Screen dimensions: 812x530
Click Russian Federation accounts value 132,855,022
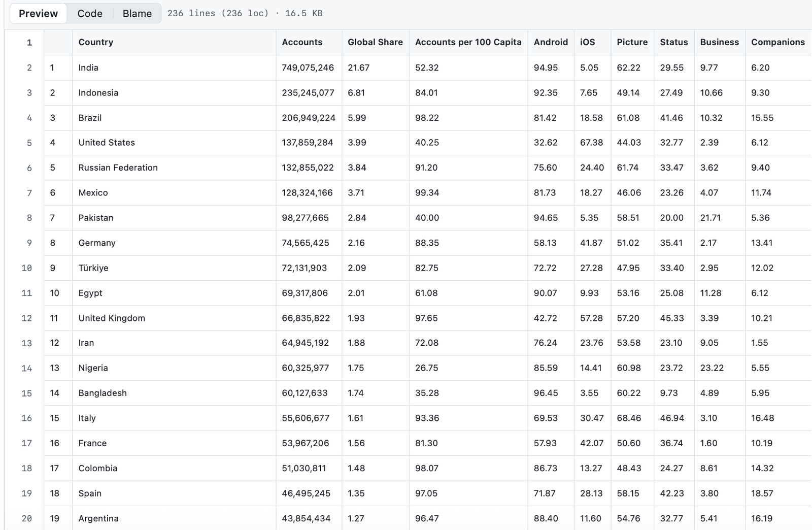click(x=308, y=168)
